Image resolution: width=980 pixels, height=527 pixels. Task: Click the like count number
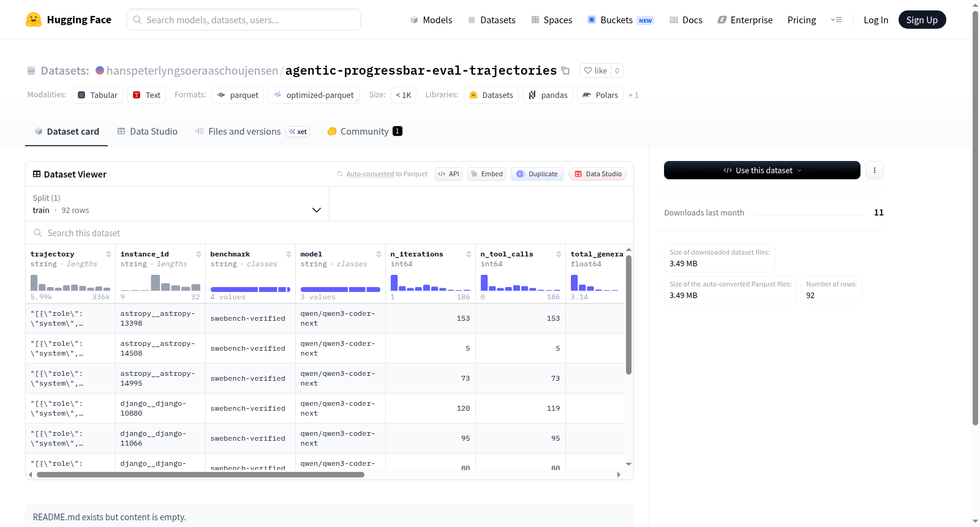click(617, 70)
